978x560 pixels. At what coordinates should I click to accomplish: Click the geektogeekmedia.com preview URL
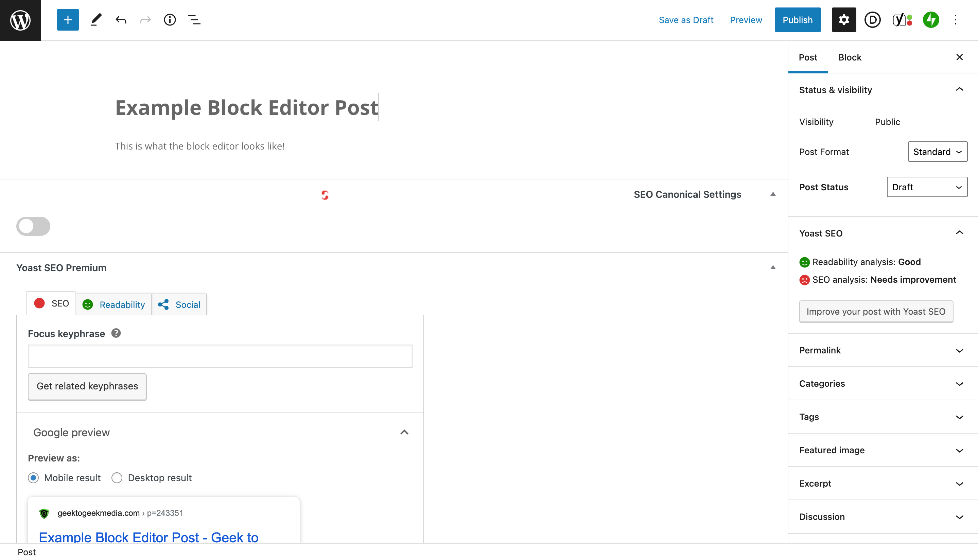click(120, 513)
